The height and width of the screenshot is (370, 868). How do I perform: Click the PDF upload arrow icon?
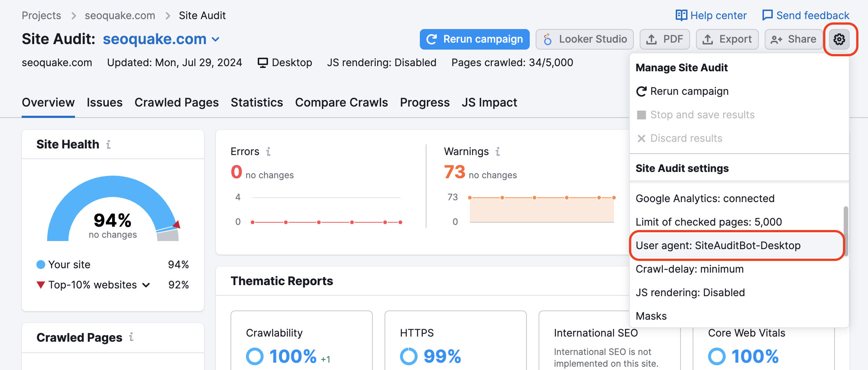click(x=651, y=39)
